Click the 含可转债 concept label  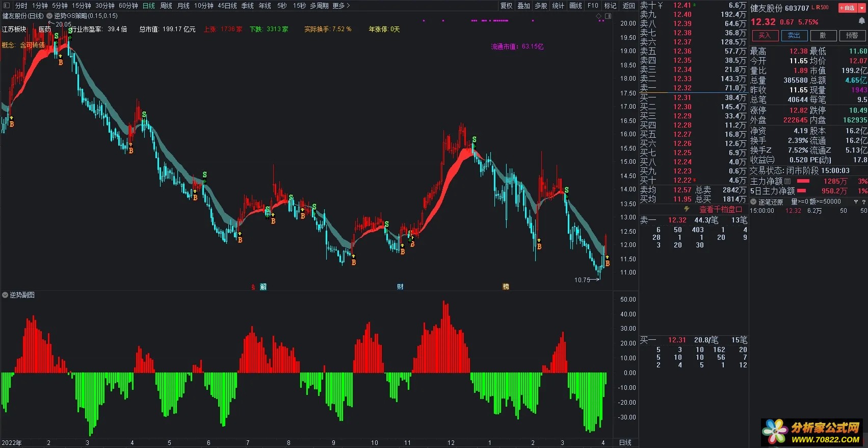pos(33,45)
